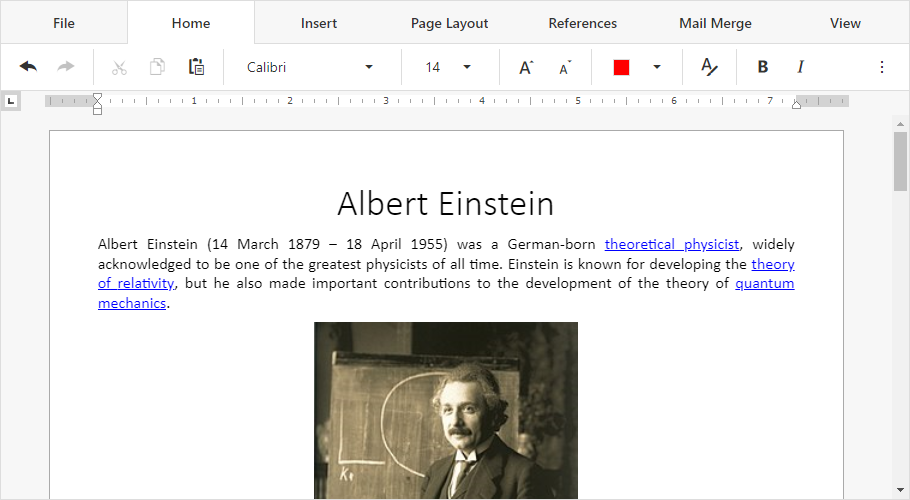Expand the font color dropdown arrow

point(657,67)
